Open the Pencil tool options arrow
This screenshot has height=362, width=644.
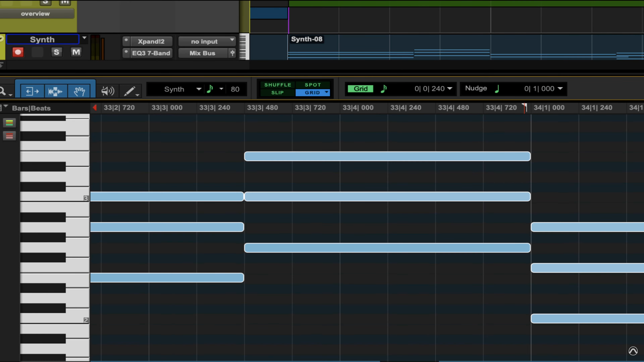coord(137,95)
